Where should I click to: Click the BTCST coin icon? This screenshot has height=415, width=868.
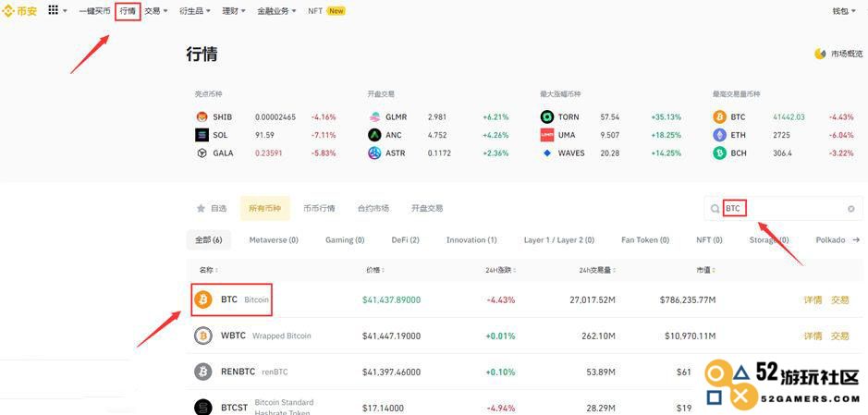click(203, 408)
